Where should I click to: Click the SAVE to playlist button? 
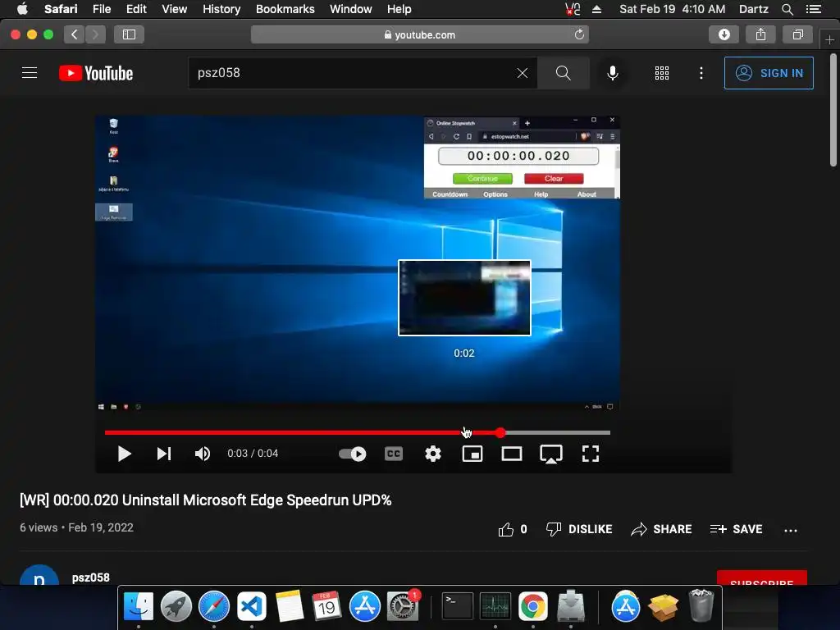tap(737, 529)
